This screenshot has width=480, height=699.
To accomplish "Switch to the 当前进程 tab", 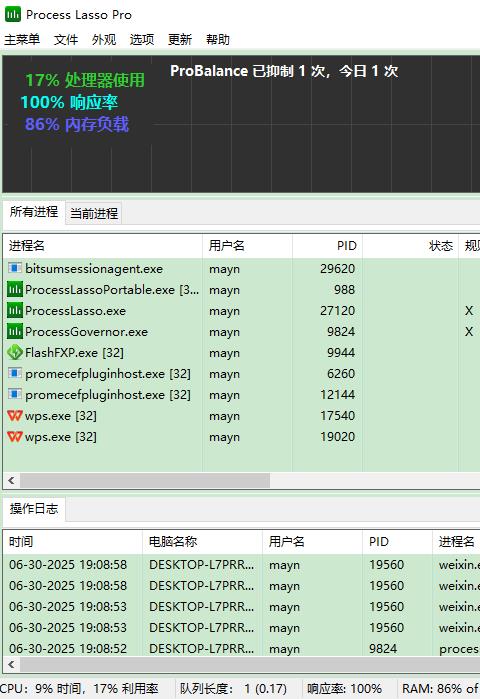I will [94, 214].
